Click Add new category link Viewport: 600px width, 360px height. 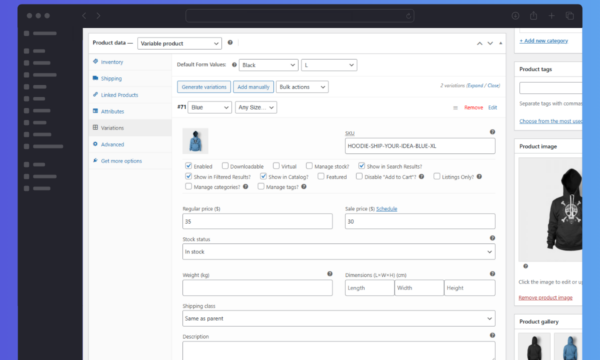click(x=544, y=41)
